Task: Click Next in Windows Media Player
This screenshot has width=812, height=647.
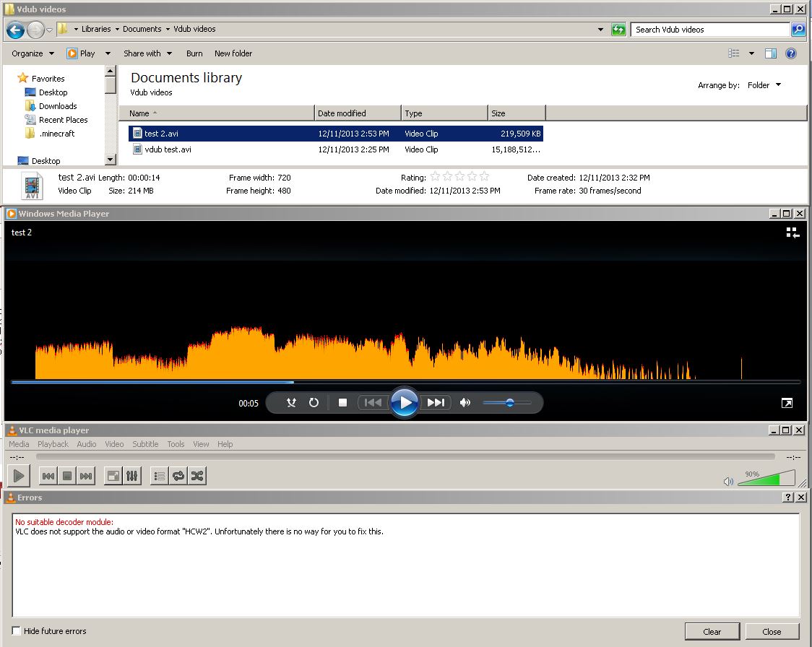Action: point(436,403)
